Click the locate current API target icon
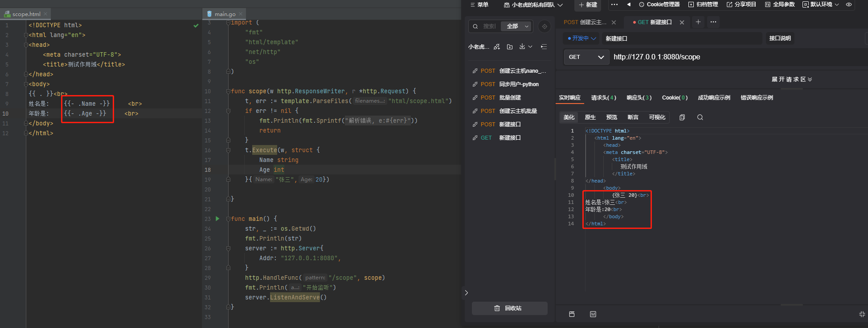The image size is (868, 328). pos(545,26)
